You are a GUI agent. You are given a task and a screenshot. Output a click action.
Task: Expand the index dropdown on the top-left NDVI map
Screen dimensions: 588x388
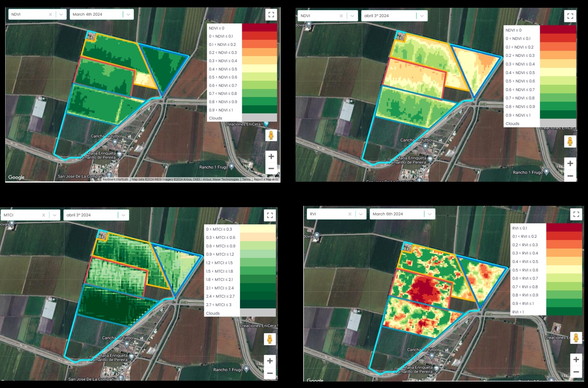click(61, 15)
